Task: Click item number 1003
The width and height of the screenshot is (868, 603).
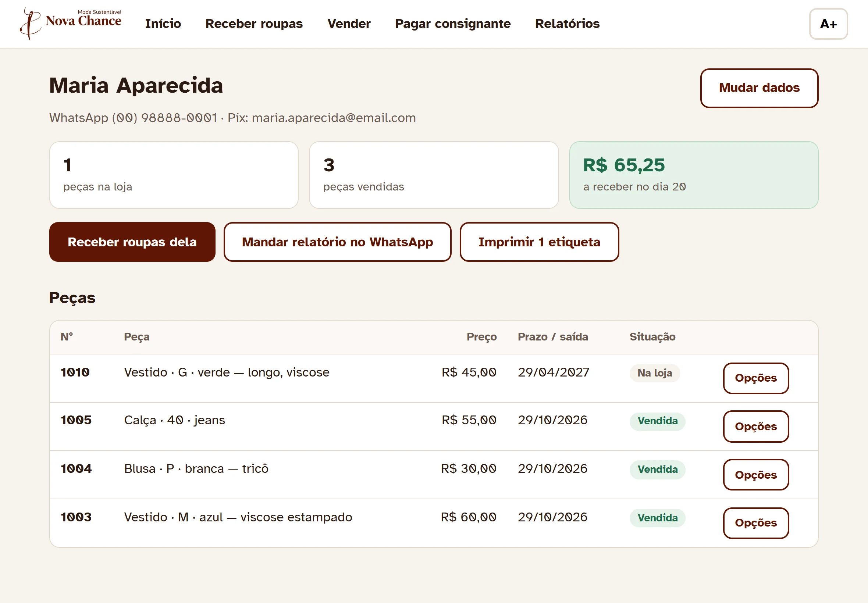Action: click(x=76, y=517)
